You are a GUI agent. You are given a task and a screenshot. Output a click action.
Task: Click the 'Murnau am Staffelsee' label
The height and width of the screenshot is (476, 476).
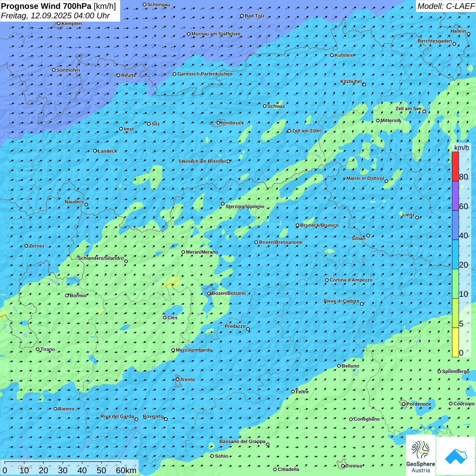tap(216, 34)
